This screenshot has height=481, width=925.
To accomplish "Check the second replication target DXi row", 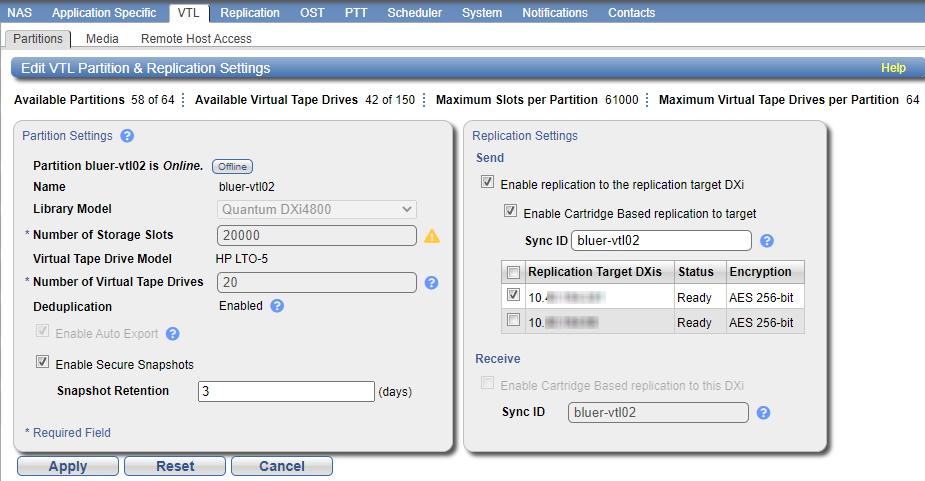I will pos(513,321).
